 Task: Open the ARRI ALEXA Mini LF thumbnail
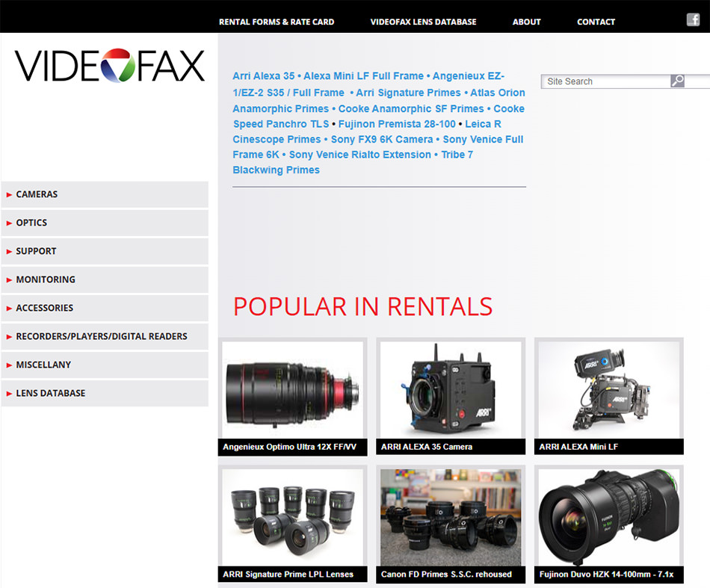608,389
